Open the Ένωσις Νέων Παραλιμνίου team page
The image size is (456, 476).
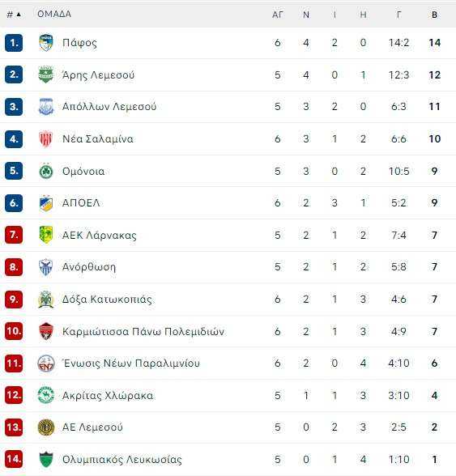131,363
